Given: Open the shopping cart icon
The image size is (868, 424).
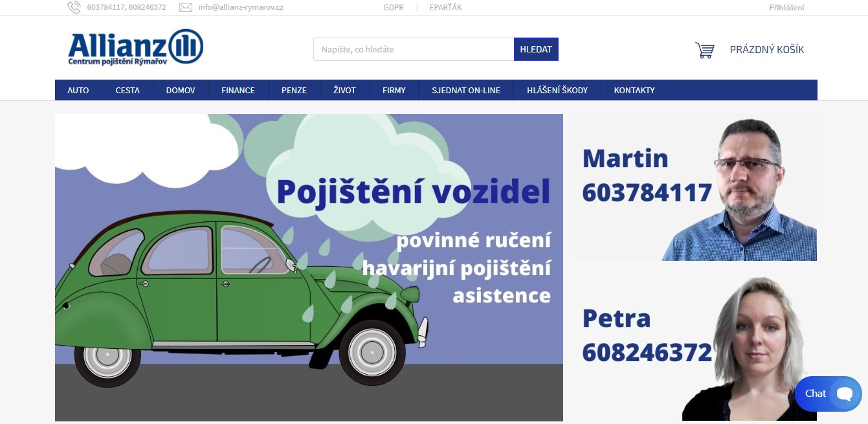Looking at the screenshot, I should [705, 50].
